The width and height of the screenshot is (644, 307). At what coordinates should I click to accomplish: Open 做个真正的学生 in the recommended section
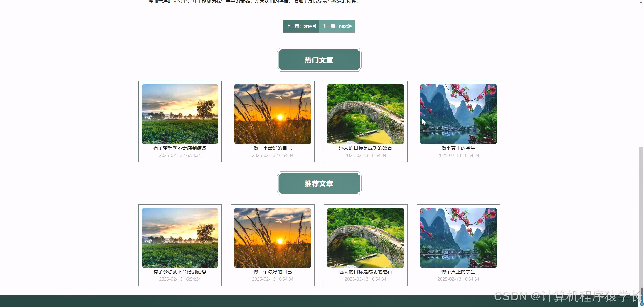click(458, 272)
